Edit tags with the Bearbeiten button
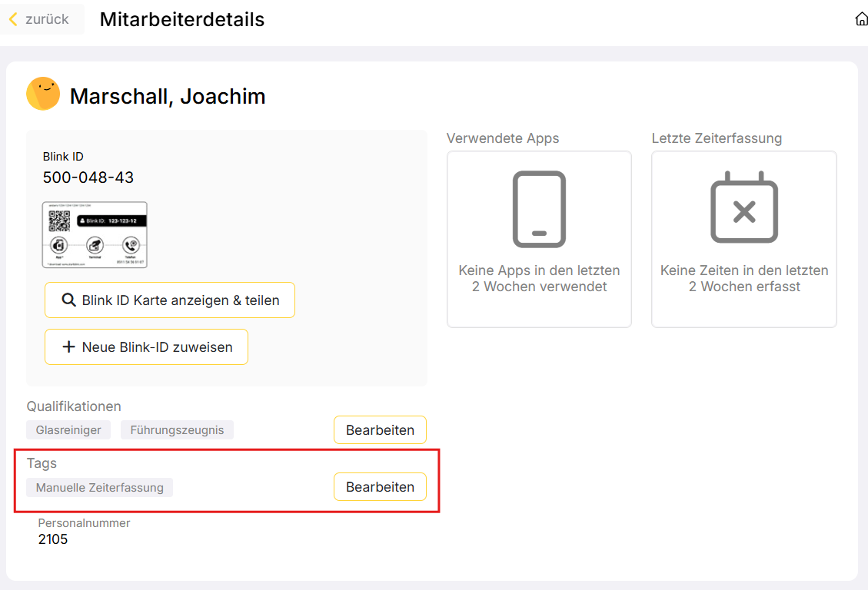 coord(380,487)
